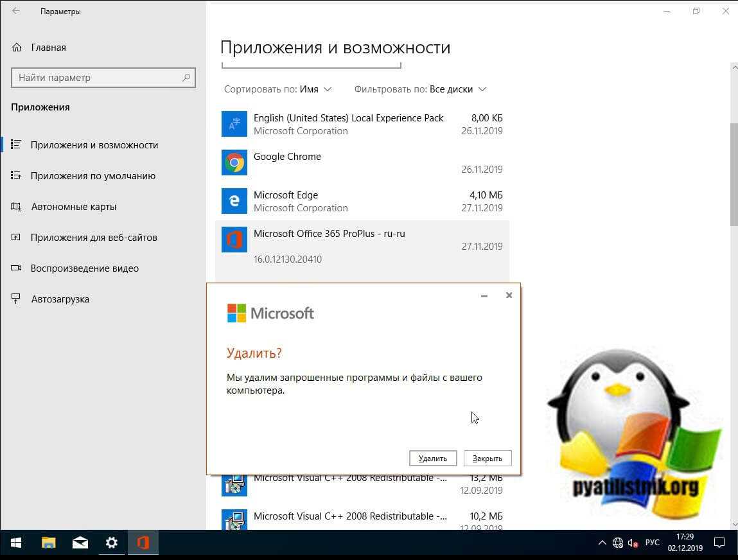Open the Windows Start menu
This screenshot has width=738, height=560.
(16, 543)
